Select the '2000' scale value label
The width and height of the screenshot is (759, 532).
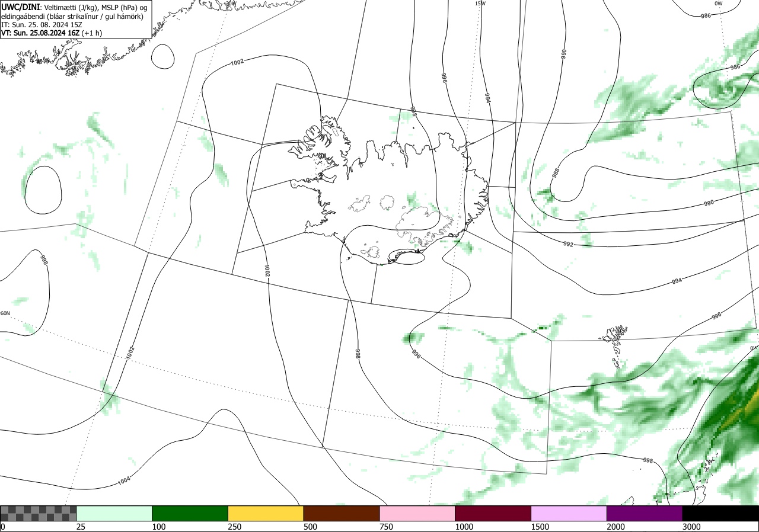coord(616,527)
